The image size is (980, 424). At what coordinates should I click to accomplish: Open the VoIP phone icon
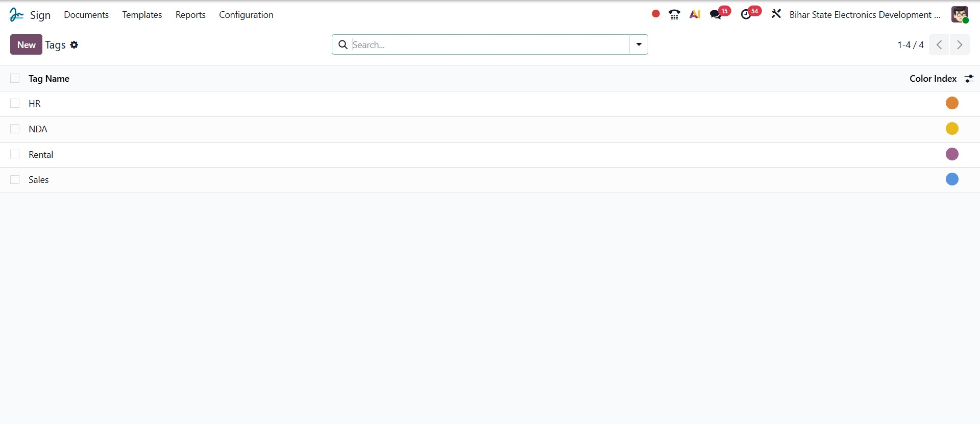(674, 15)
